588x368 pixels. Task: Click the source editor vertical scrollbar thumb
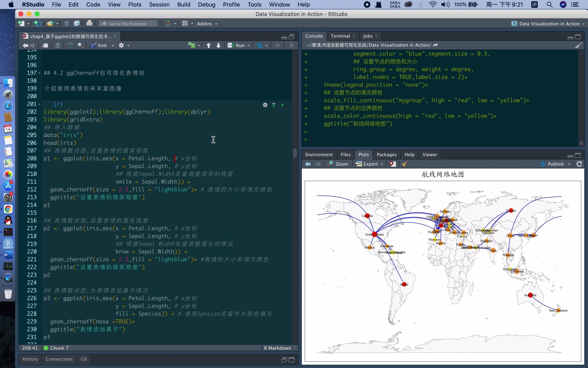point(295,153)
